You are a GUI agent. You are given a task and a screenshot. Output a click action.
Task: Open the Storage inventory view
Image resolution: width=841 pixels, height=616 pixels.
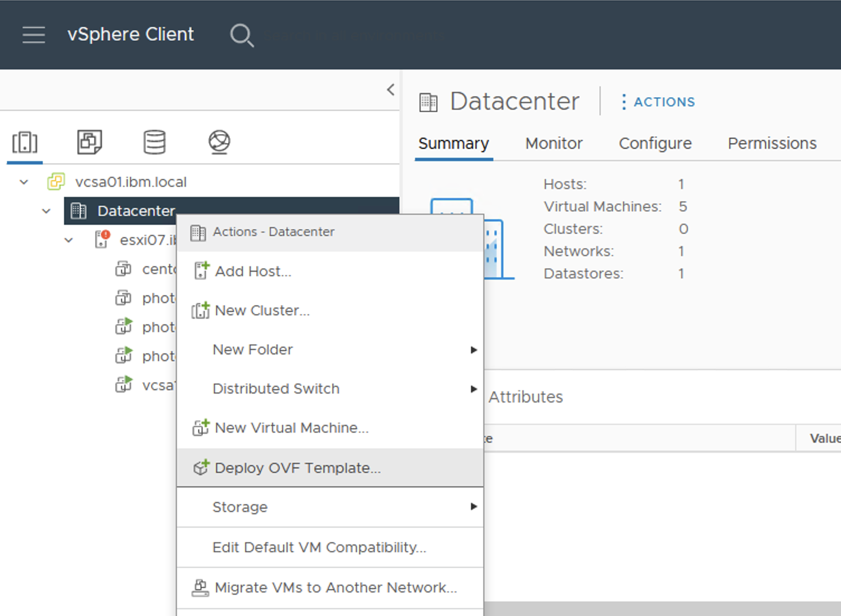(155, 142)
